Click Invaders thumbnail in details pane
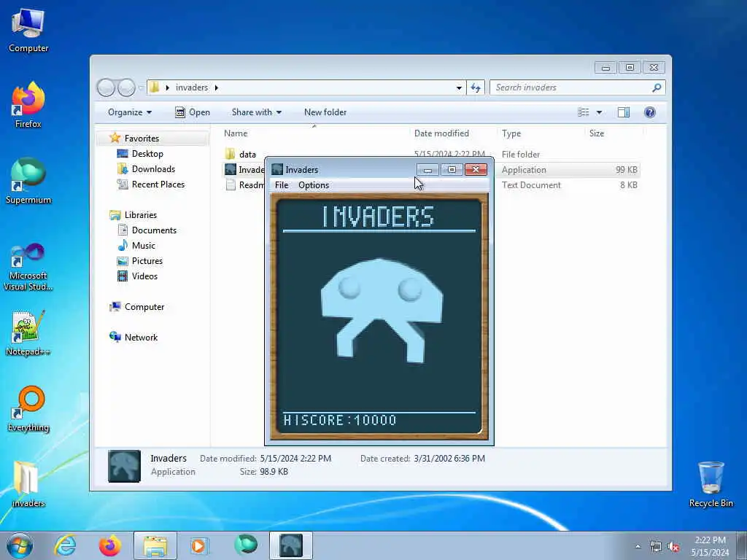This screenshot has height=560, width=747. (x=124, y=466)
